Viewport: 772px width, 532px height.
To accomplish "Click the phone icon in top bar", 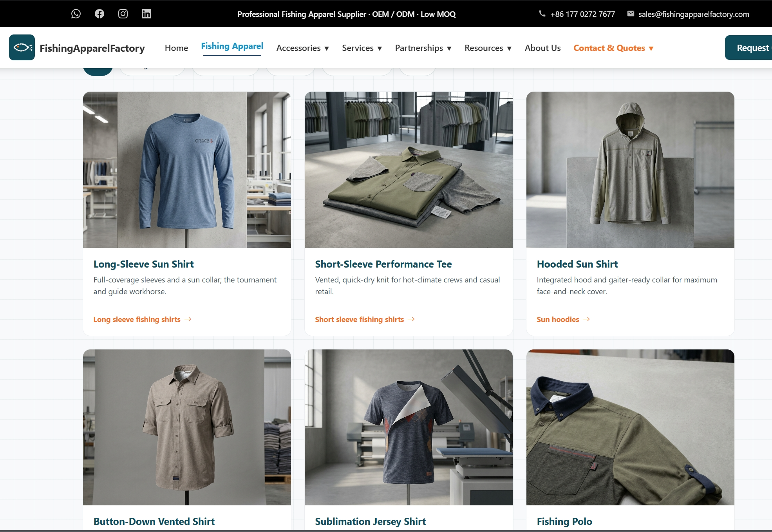I will [x=542, y=14].
